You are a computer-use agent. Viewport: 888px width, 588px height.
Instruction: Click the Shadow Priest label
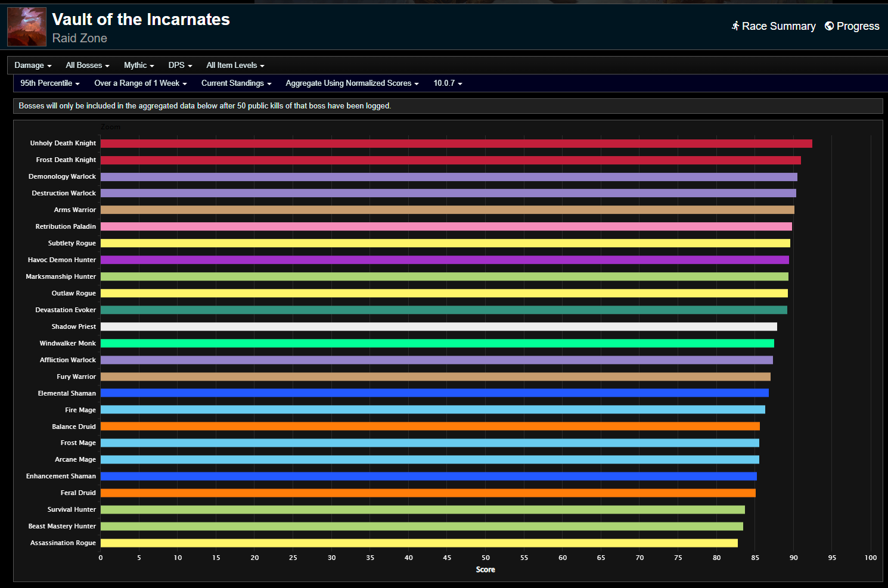click(74, 327)
